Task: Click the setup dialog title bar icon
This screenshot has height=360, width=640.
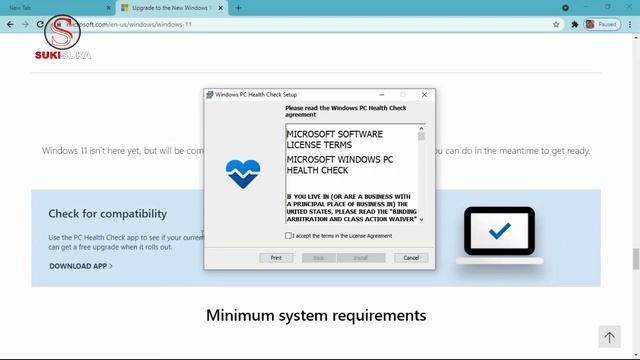Action: [210, 95]
